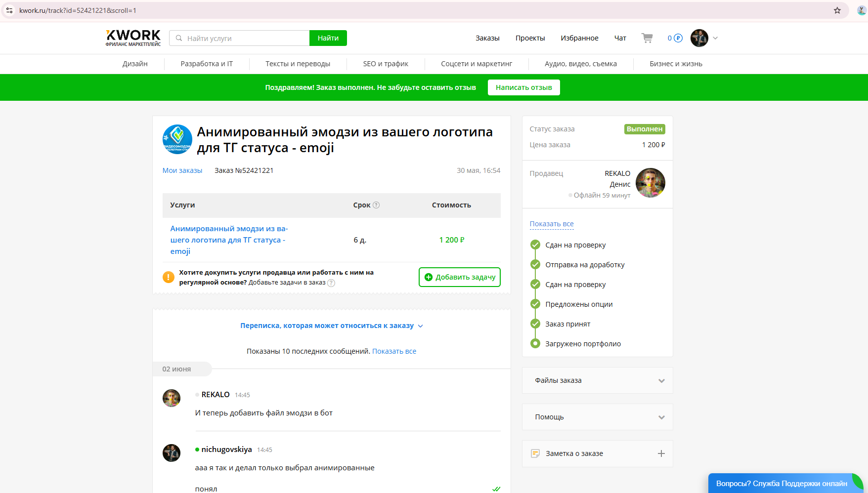This screenshot has width=868, height=493.
Task: Click the user profile avatar in header
Action: 699,38
